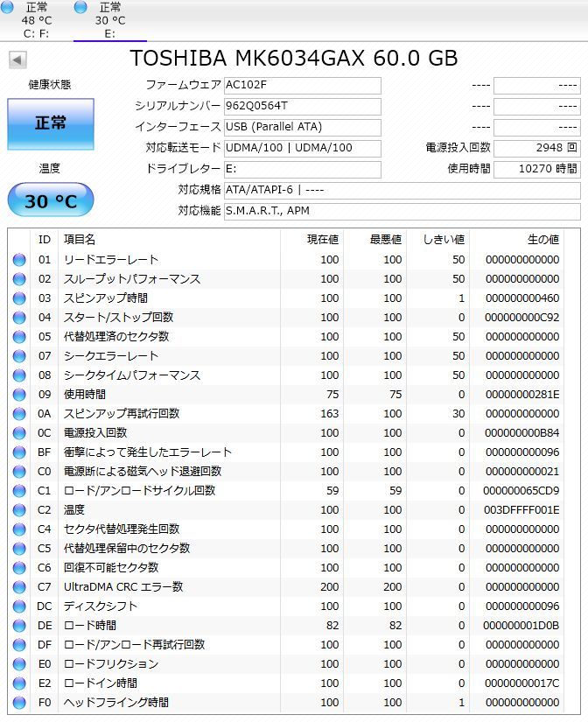Viewport: 588px width, 722px height.
Task: Click the status icon for ID DC
Action: coord(19,606)
